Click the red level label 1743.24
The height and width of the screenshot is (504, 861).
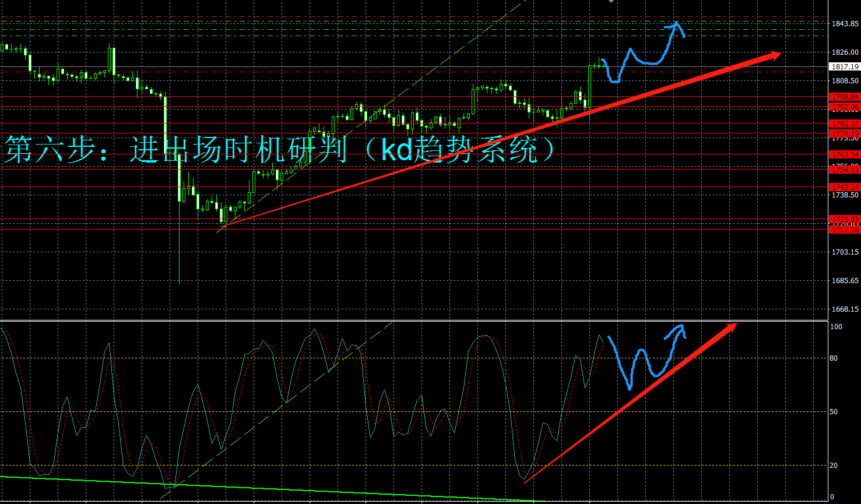(x=845, y=187)
